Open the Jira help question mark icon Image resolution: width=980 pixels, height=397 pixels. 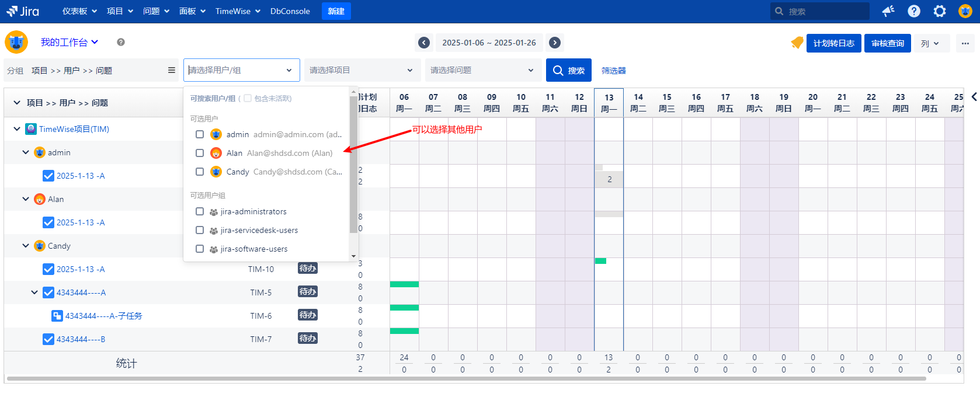[914, 11]
